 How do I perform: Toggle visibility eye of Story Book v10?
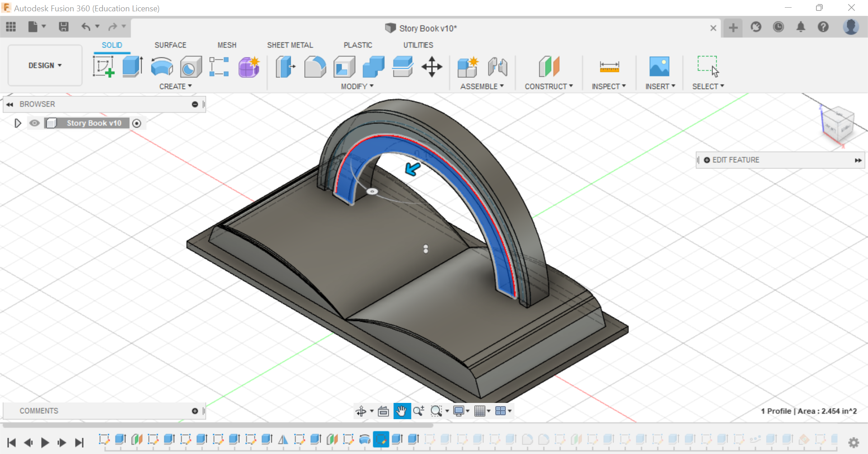tap(34, 123)
